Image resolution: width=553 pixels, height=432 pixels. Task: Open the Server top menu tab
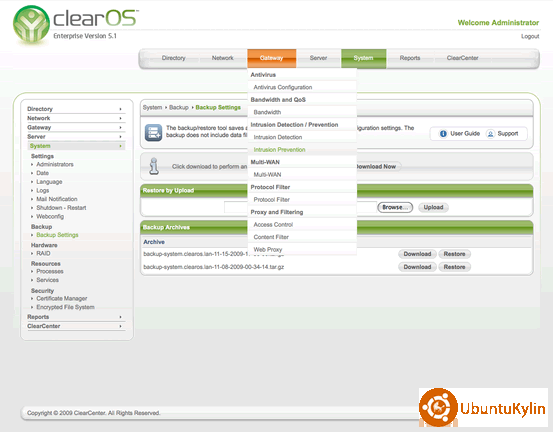(x=318, y=58)
